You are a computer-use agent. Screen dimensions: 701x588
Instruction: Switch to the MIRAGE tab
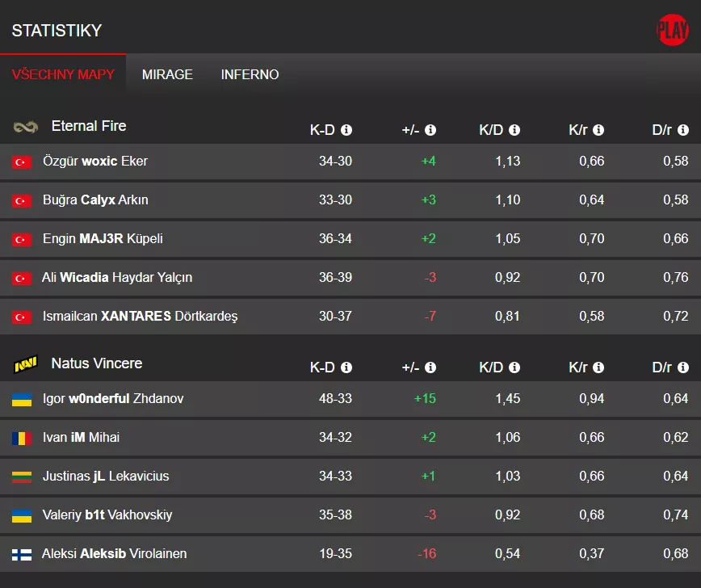(x=167, y=74)
